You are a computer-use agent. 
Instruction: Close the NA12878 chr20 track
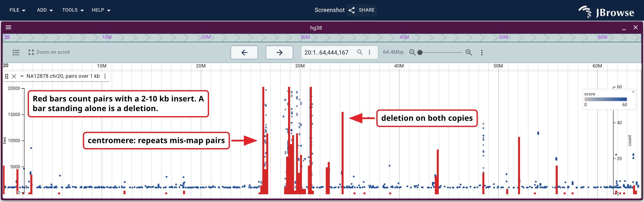pyautogui.click(x=14, y=76)
